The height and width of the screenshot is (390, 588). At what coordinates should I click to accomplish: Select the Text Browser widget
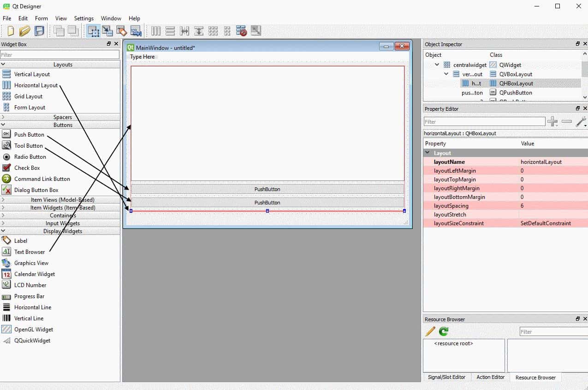point(30,252)
